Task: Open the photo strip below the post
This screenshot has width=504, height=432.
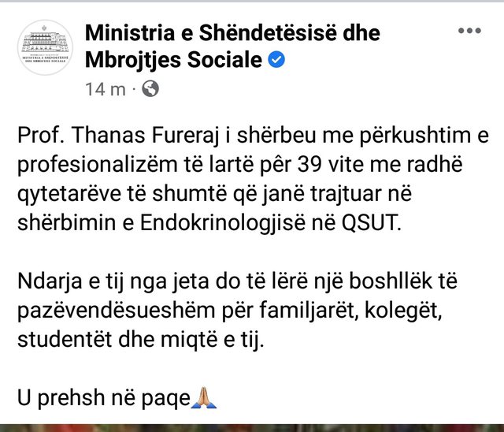Action: [252, 428]
